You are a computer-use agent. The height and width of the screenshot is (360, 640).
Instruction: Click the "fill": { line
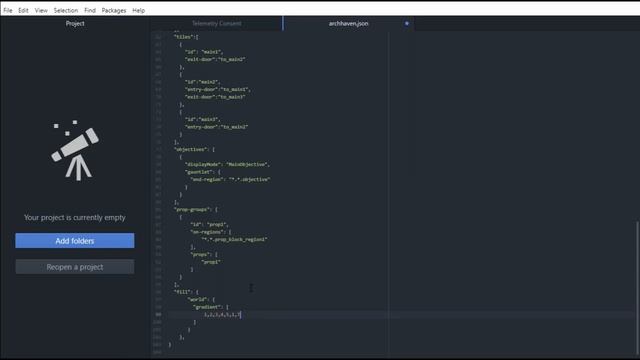[x=186, y=292]
